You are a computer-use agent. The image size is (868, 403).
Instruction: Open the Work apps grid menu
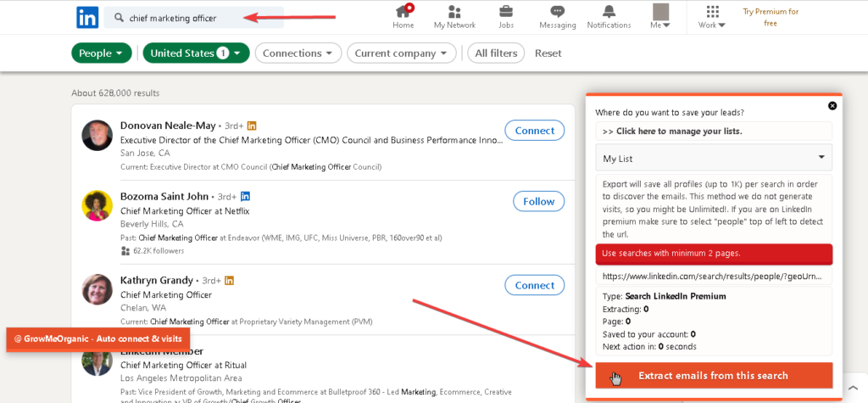tap(712, 17)
